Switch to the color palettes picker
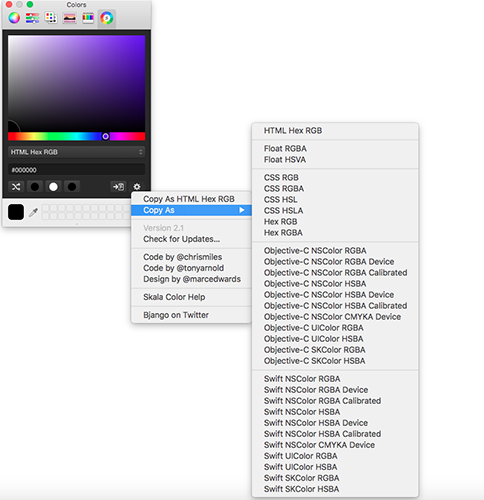Screen dimensions: 484x500 pyautogui.click(x=51, y=18)
